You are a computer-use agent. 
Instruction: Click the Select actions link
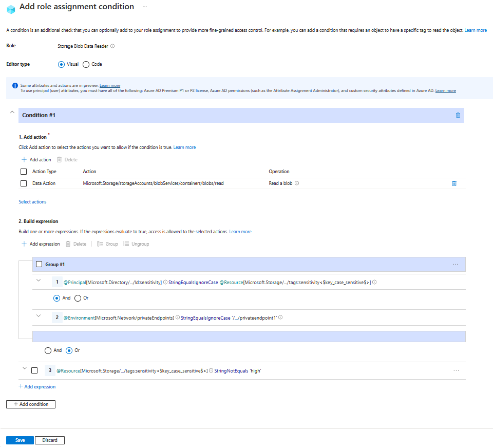(32, 201)
